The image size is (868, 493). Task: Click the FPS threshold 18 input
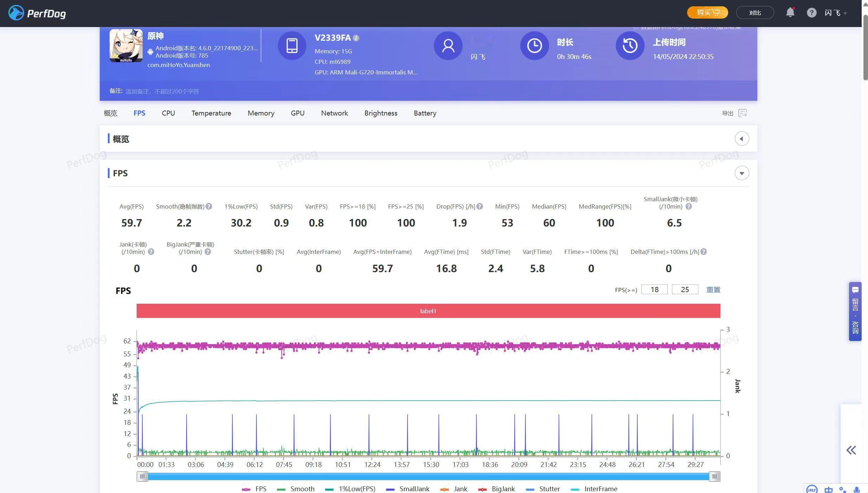pyautogui.click(x=654, y=290)
